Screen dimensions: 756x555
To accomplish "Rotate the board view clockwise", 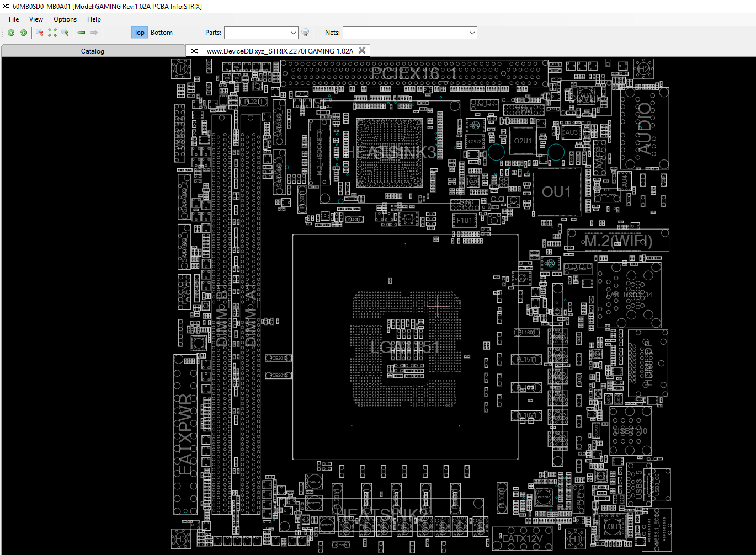I will [x=24, y=33].
